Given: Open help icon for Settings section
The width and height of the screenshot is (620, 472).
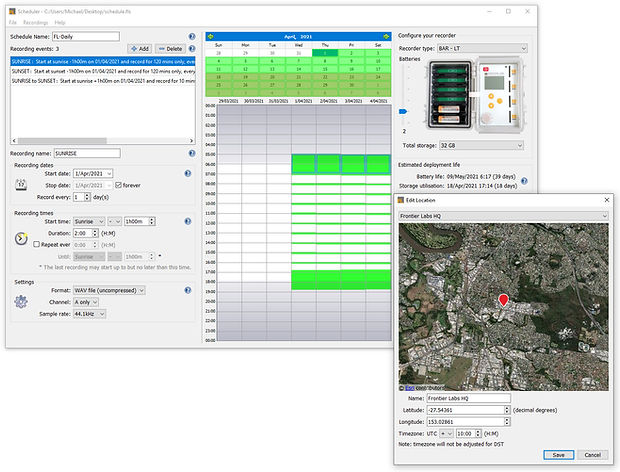Looking at the screenshot, I should coord(188,290).
